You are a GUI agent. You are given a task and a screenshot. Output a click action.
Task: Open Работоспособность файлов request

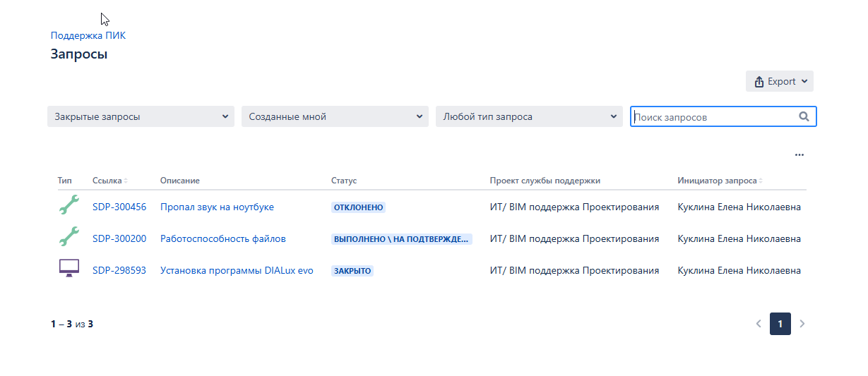(x=223, y=238)
